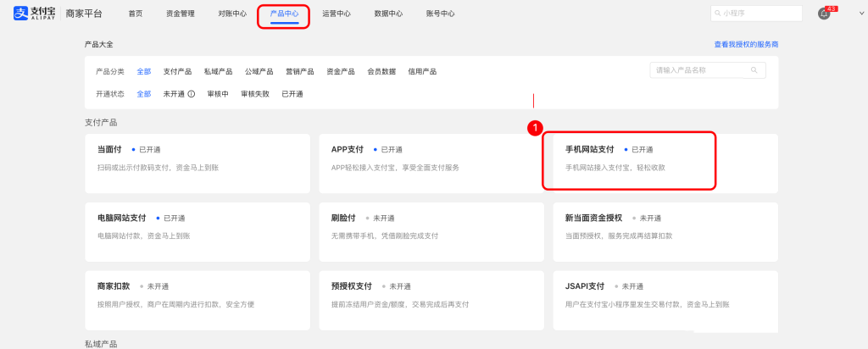Open the JSAPI支付 product card
868x349 pixels.
click(x=665, y=294)
